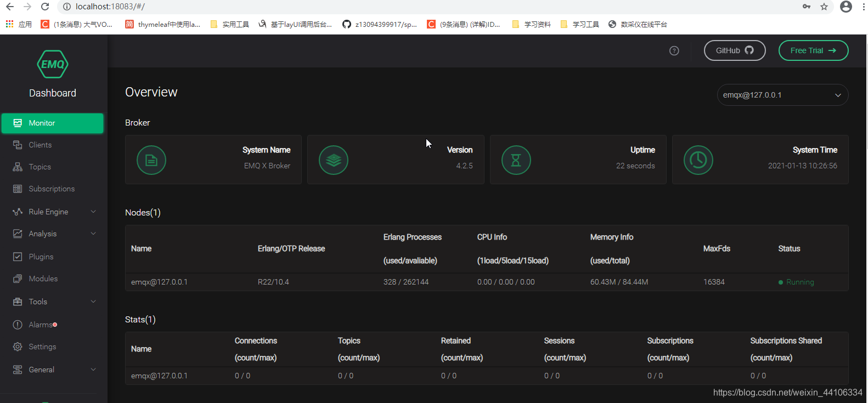
Task: Click the EMQ hexagon logo
Action: (x=53, y=64)
